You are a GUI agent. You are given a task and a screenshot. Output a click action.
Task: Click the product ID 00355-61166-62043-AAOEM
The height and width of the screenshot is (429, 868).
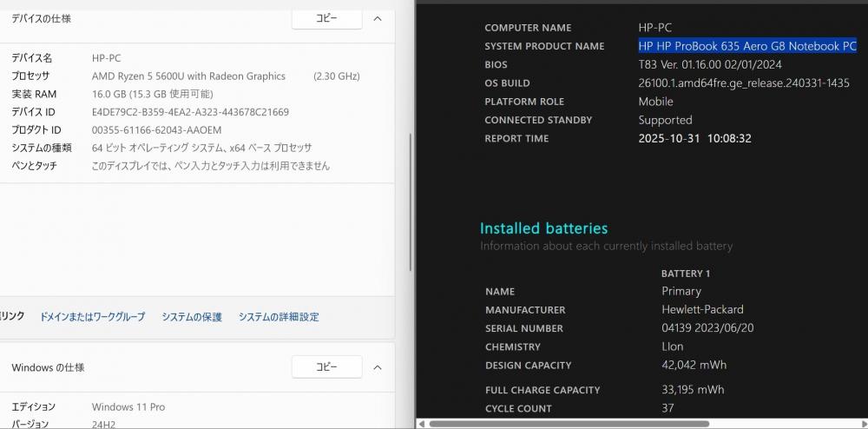coord(156,130)
